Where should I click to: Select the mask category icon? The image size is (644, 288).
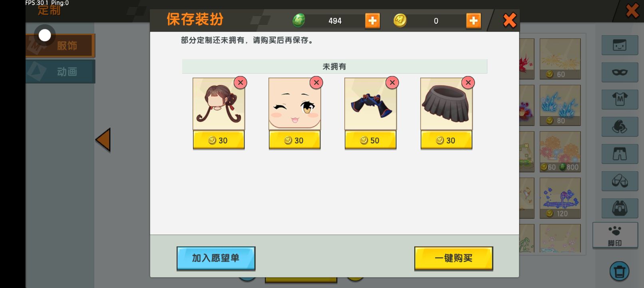tap(620, 72)
